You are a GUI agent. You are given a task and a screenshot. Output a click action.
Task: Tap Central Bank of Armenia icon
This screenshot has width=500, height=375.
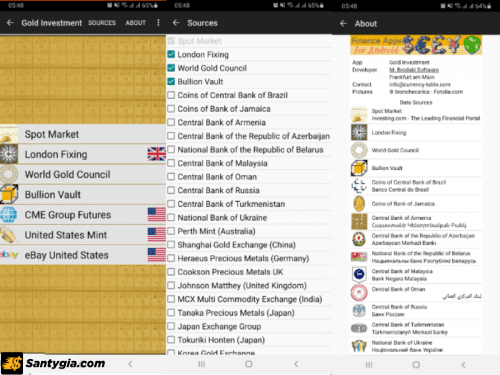[359, 221]
